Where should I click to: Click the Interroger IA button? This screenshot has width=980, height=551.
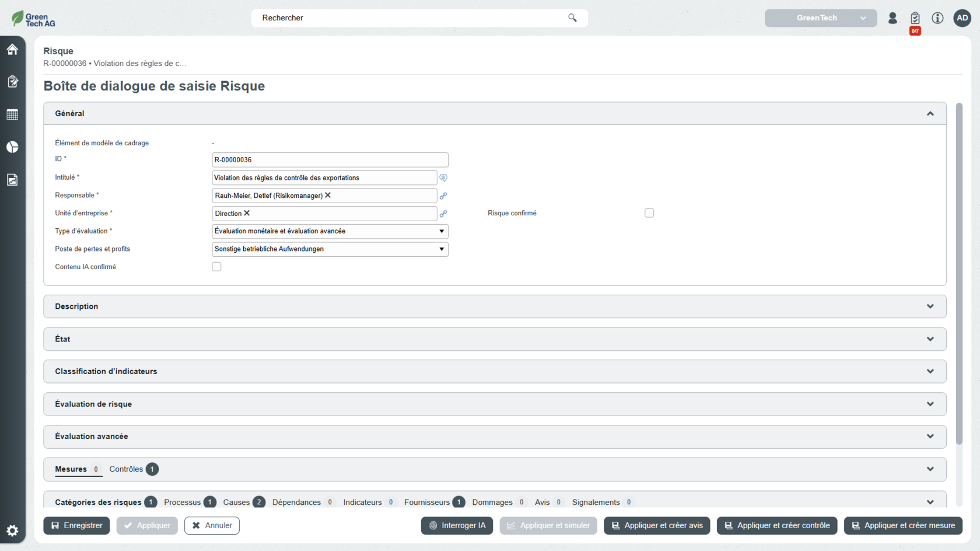pos(457,526)
